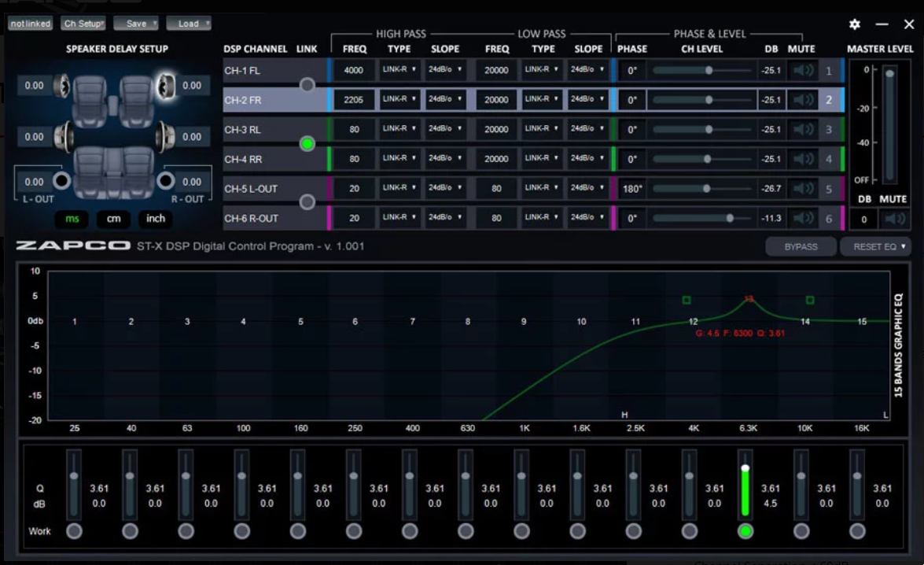Select EQ band 12 marker on graph
The height and width of the screenshot is (565, 924).
tap(693, 321)
